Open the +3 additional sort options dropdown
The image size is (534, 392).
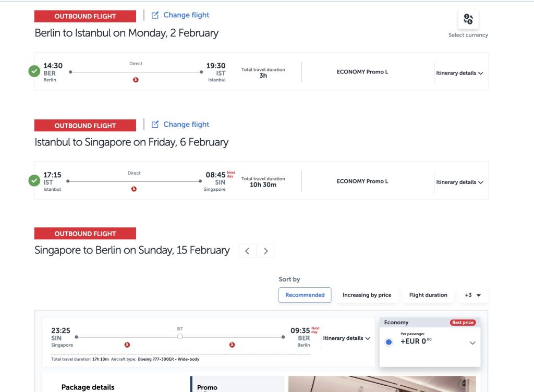point(472,295)
